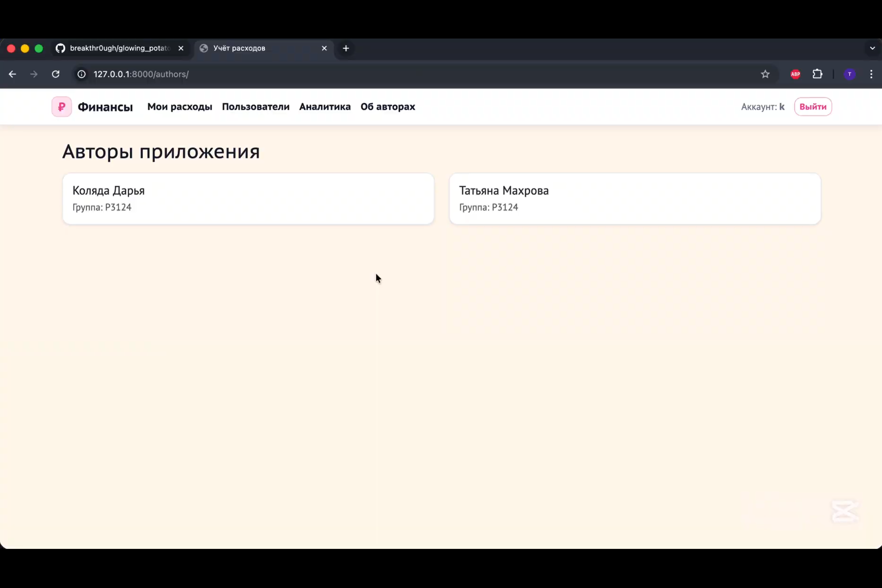Reload the current page
This screenshot has width=882, height=588.
point(56,74)
